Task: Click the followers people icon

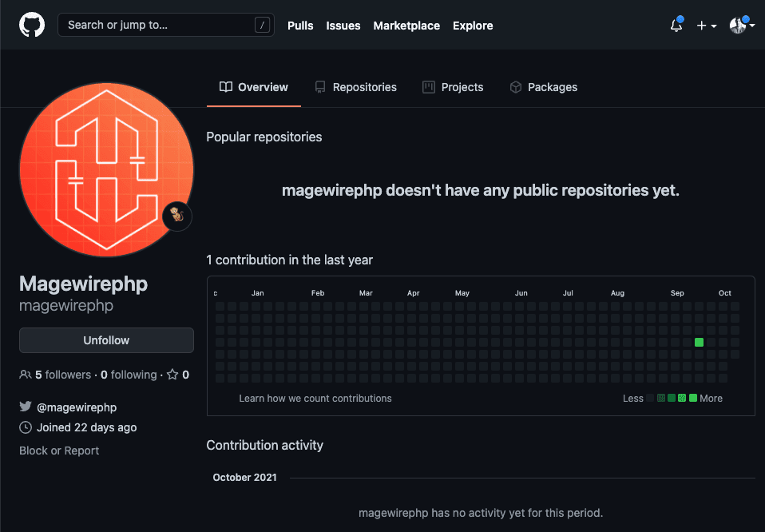Action: tap(26, 375)
